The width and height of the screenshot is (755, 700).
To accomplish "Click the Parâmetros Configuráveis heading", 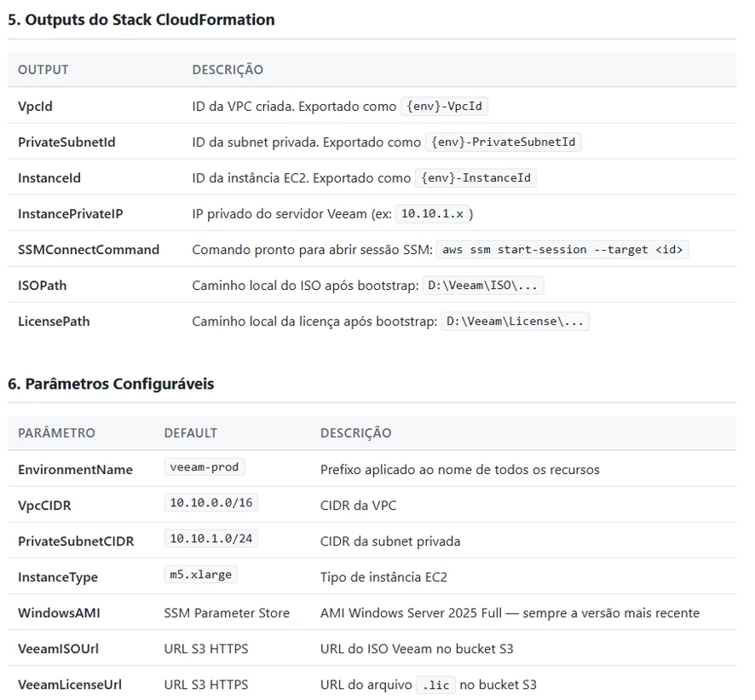I will (111, 384).
